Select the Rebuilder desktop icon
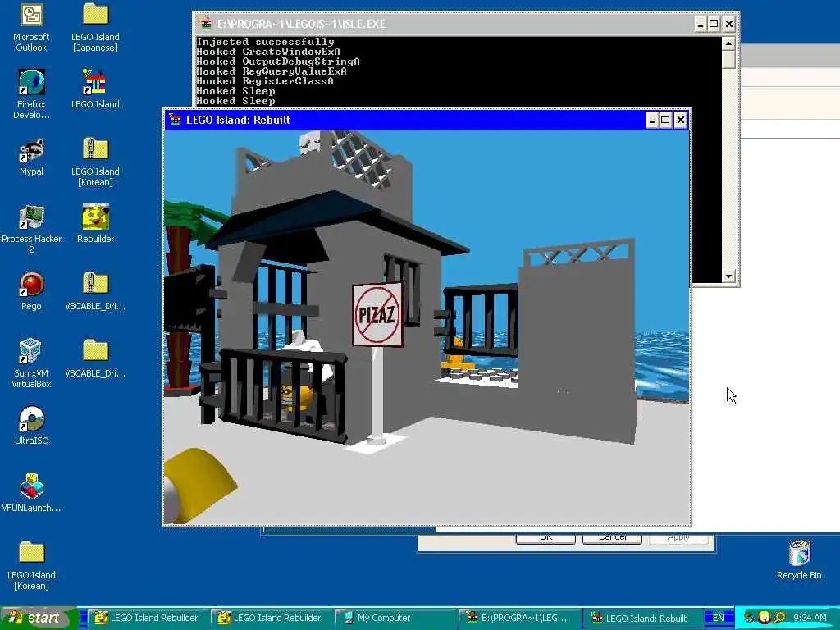The height and width of the screenshot is (630, 840). tap(95, 223)
